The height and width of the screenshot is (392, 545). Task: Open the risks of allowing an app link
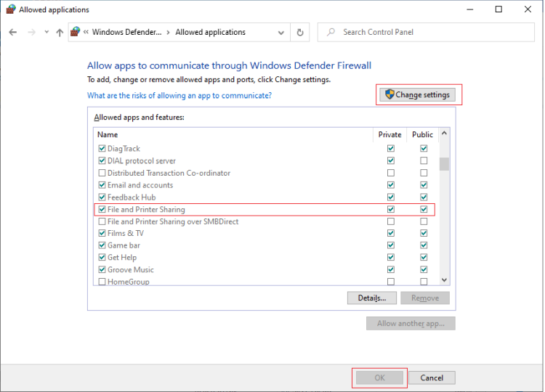179,96
